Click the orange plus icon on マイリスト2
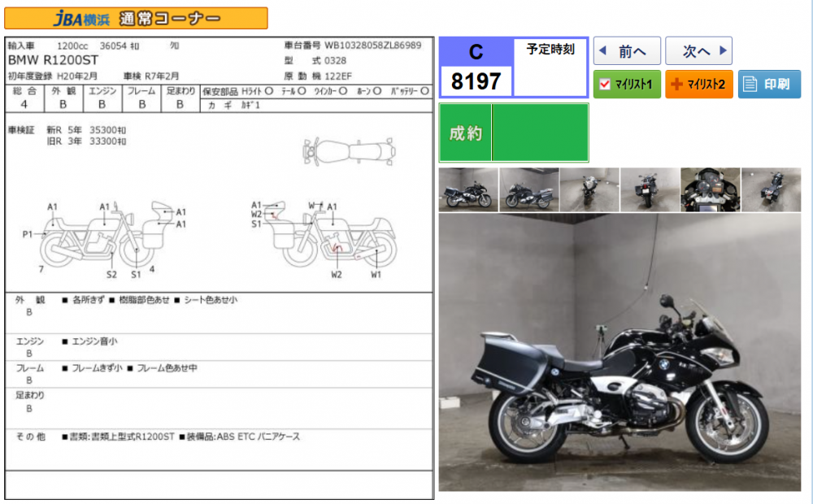The image size is (813, 504). click(x=676, y=84)
